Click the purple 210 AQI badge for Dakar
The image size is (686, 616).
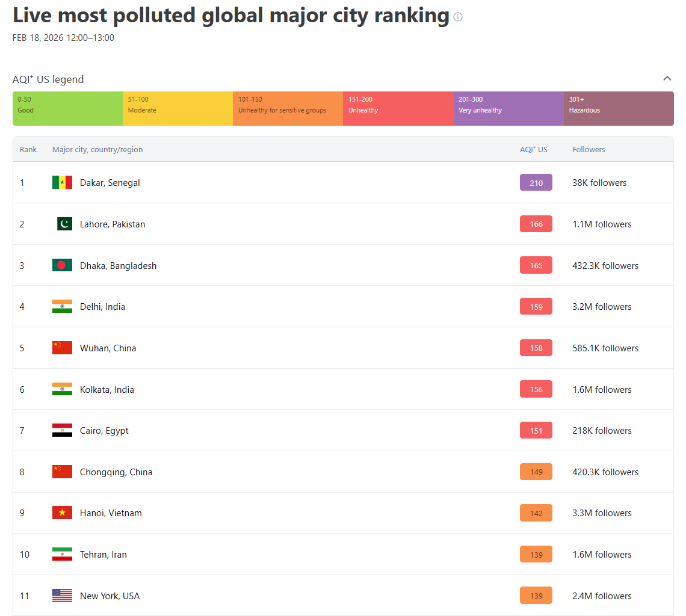[536, 182]
